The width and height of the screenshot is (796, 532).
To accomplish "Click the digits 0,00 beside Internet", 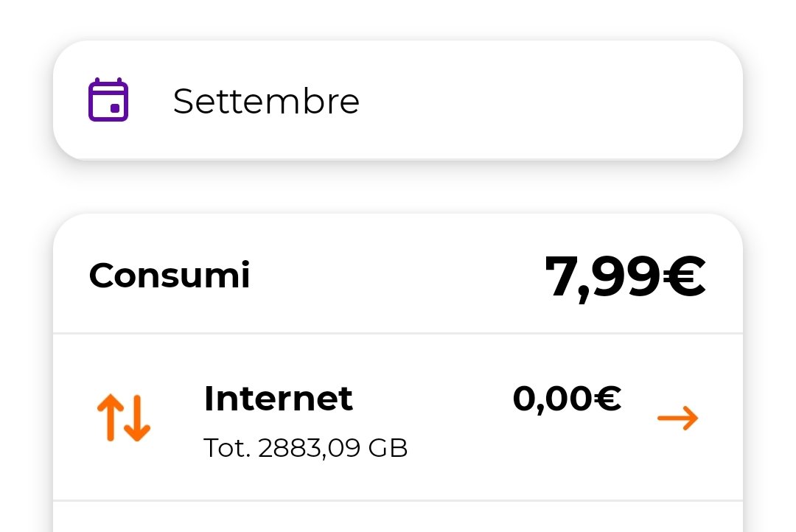I will 553,399.
